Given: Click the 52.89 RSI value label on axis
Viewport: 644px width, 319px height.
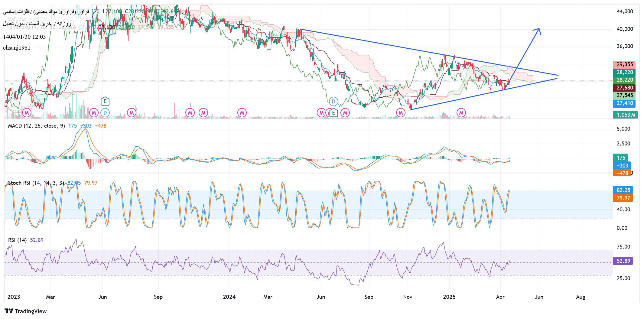Looking at the screenshot, I should pyautogui.click(x=623, y=261).
